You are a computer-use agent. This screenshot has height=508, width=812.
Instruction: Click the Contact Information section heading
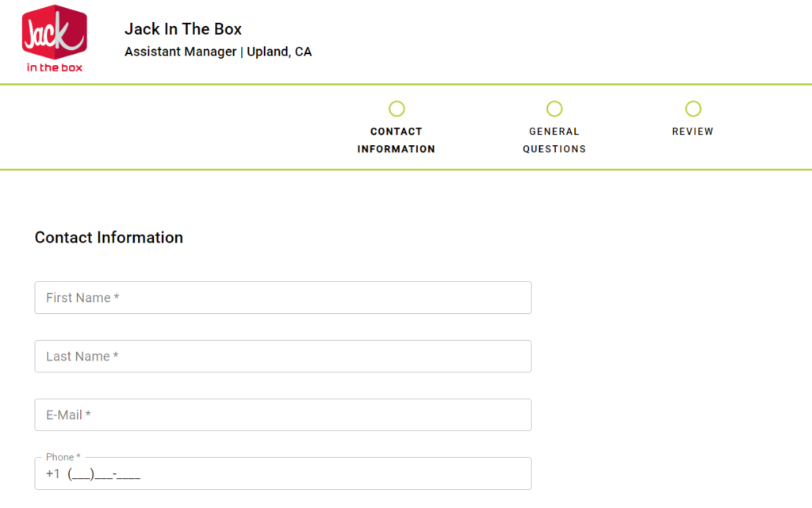(109, 238)
